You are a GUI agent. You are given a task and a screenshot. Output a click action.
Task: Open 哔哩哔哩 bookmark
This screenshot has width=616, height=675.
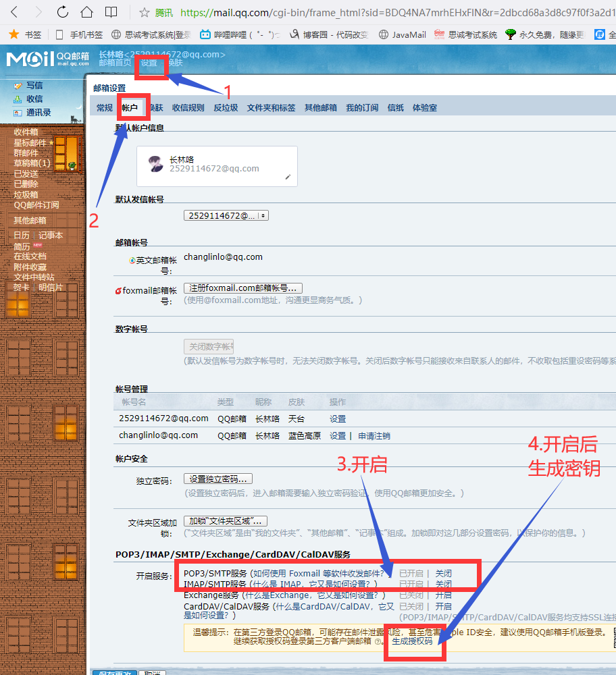(x=240, y=34)
